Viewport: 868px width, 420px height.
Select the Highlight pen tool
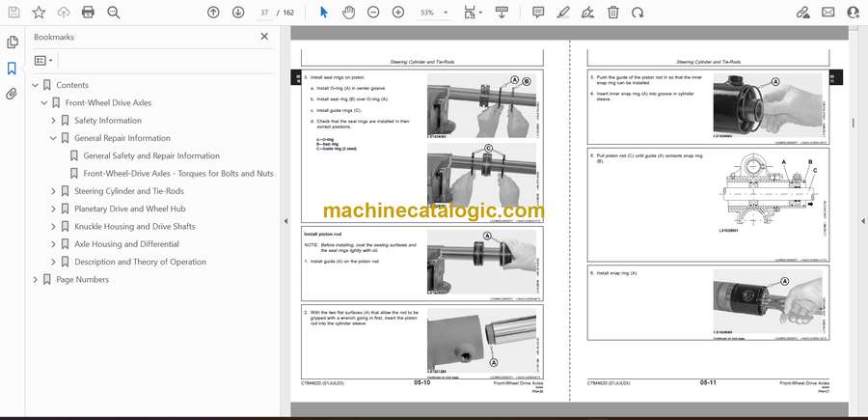tap(563, 13)
